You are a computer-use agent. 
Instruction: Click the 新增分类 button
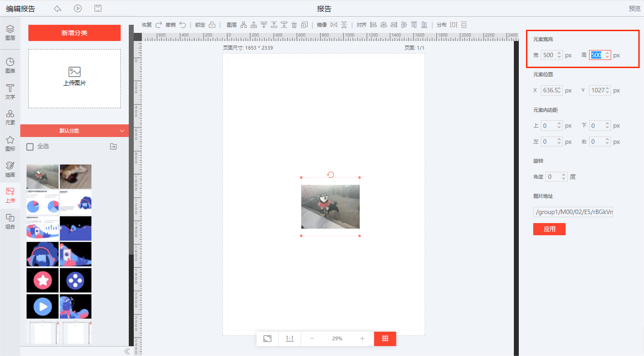click(74, 33)
